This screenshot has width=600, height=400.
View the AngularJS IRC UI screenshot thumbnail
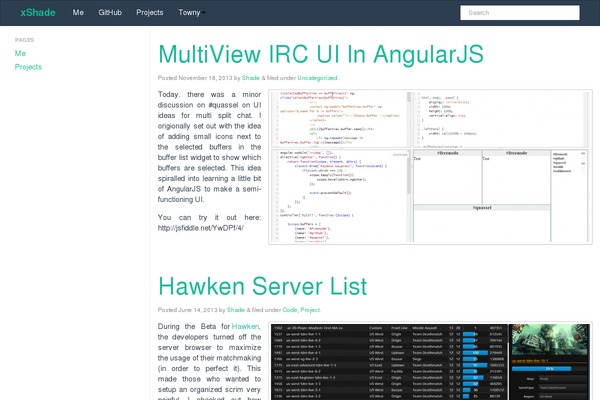[x=430, y=167]
